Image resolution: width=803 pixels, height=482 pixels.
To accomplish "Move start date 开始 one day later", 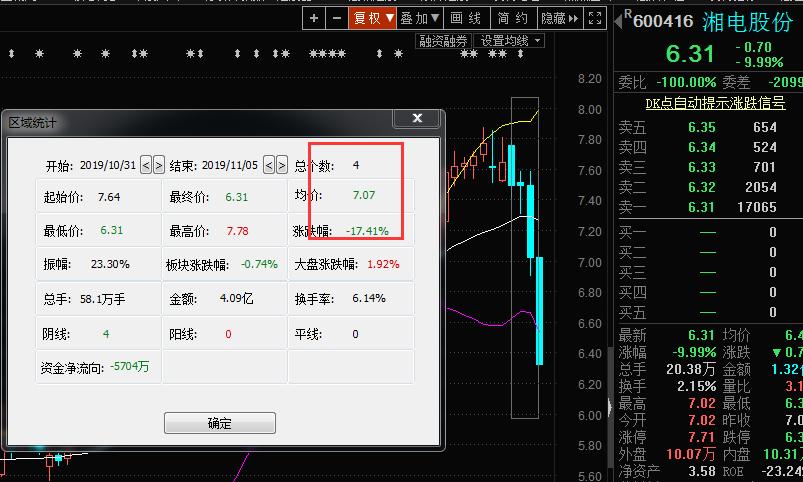I will [159, 165].
